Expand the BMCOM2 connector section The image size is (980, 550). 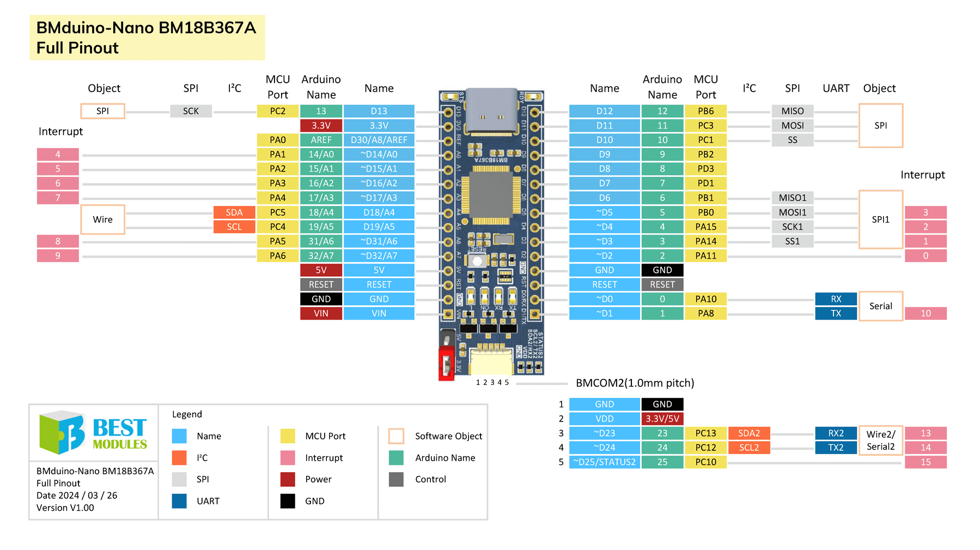pos(635,383)
